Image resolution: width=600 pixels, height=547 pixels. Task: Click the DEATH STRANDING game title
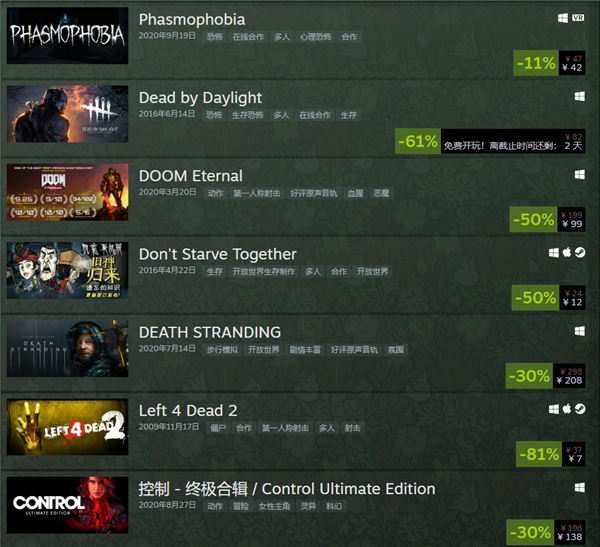pos(210,333)
